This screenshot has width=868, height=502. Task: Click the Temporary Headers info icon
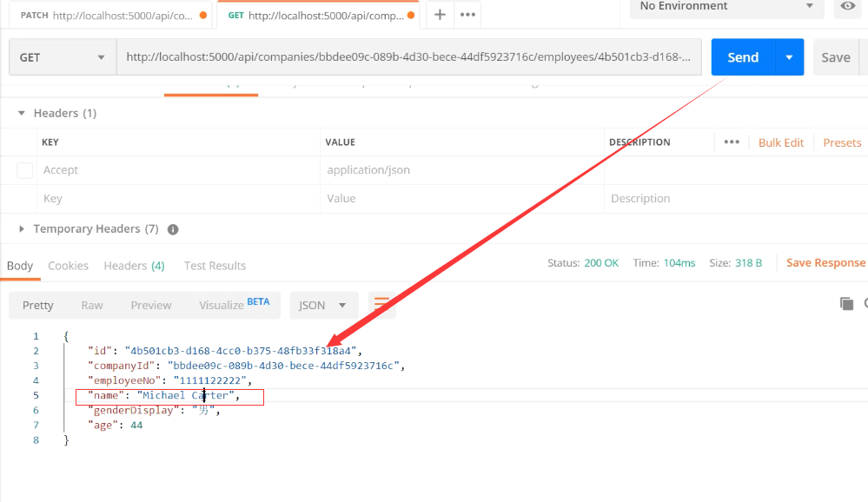click(173, 229)
